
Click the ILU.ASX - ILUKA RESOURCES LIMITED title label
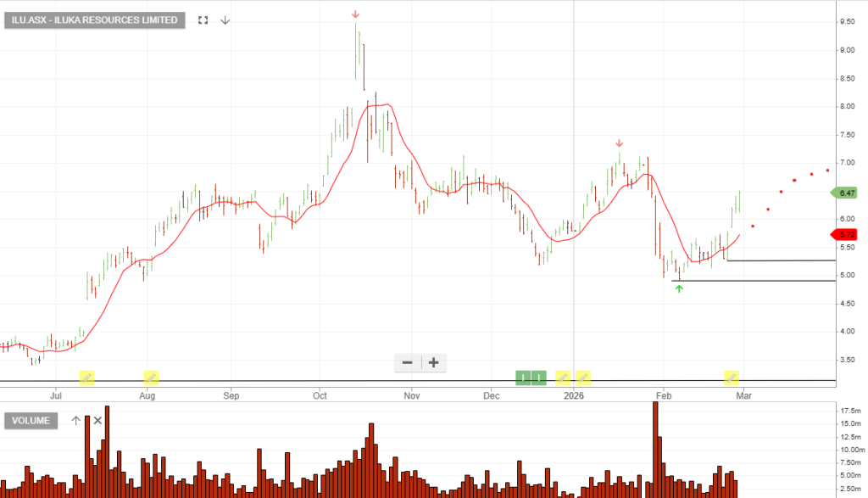click(x=95, y=20)
